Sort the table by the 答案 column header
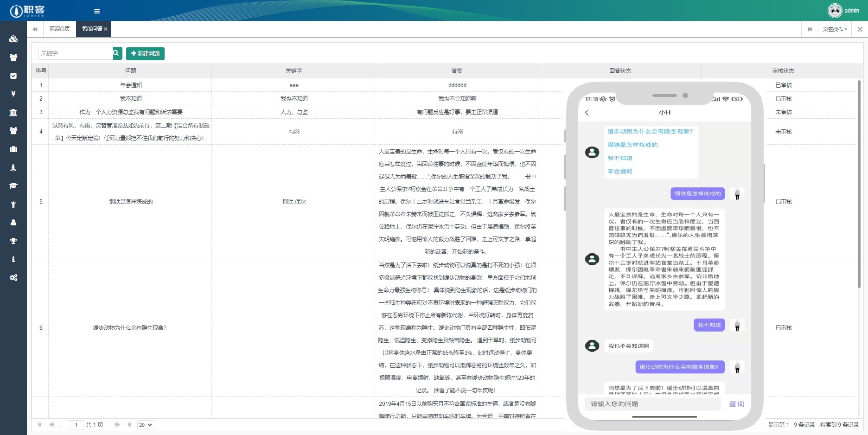 [457, 71]
